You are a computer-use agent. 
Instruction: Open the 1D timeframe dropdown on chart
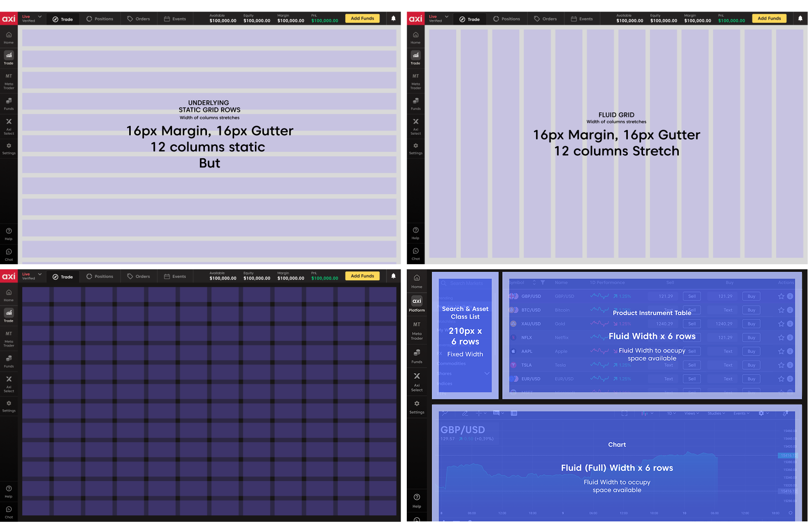click(x=671, y=413)
